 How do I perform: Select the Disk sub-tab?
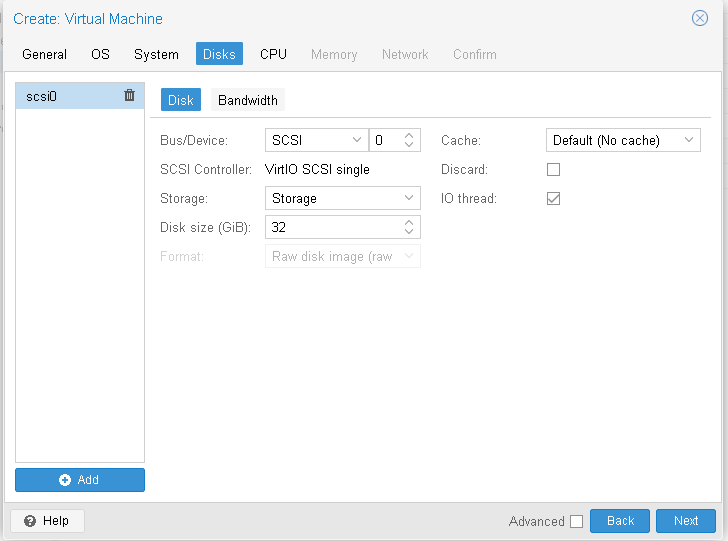pyautogui.click(x=181, y=100)
